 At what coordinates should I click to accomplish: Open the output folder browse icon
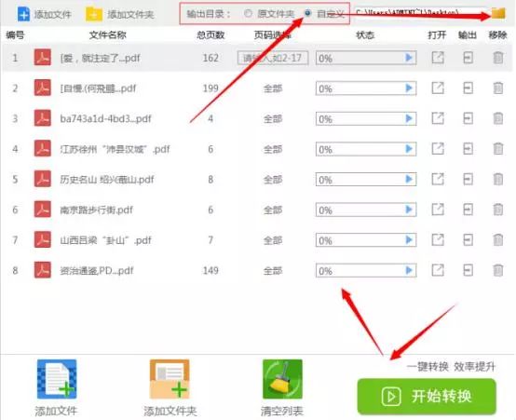[x=498, y=13]
